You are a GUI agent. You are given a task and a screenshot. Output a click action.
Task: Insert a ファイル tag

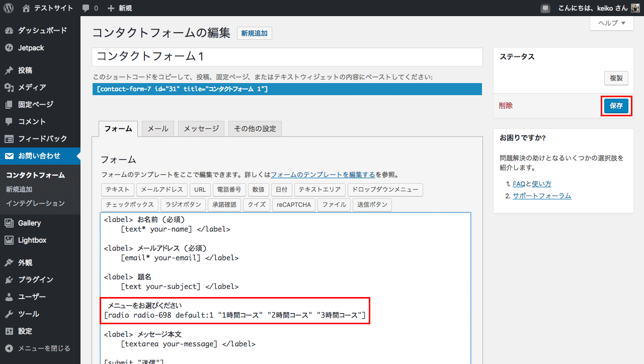tap(334, 205)
